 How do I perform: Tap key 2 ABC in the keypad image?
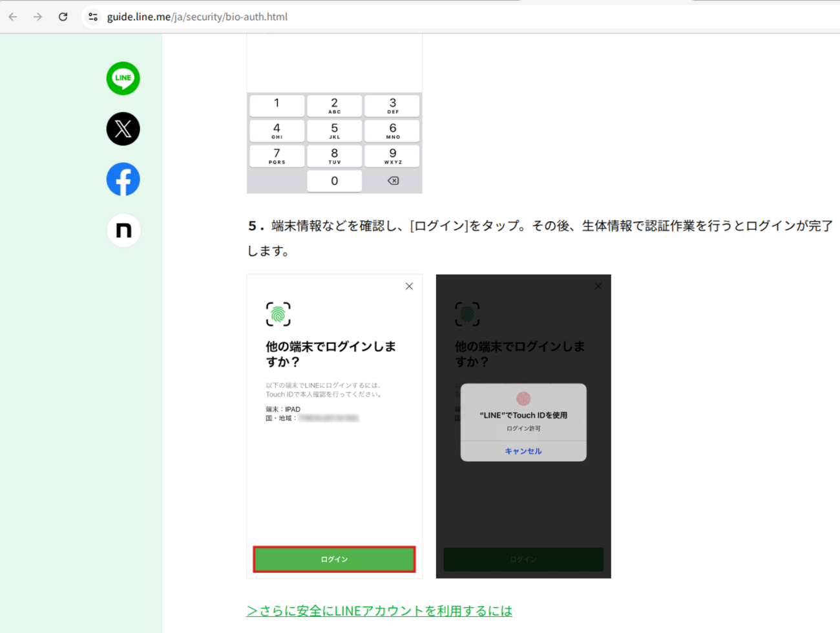point(334,105)
